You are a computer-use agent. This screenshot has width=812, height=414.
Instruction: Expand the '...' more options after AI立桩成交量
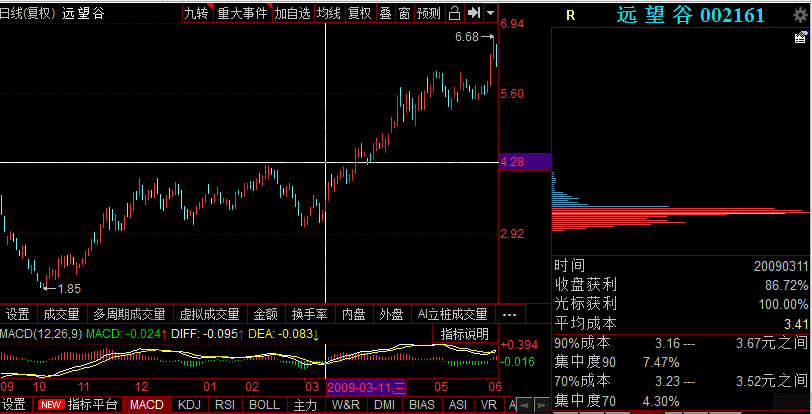[x=509, y=314]
